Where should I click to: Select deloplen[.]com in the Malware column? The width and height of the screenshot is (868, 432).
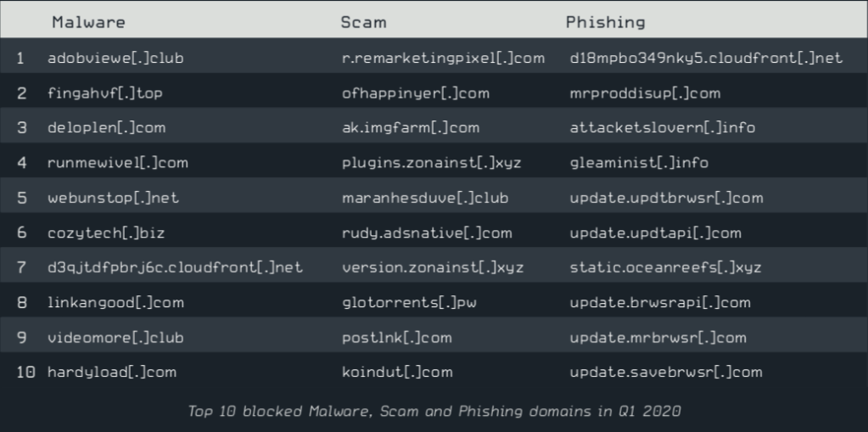click(106, 128)
